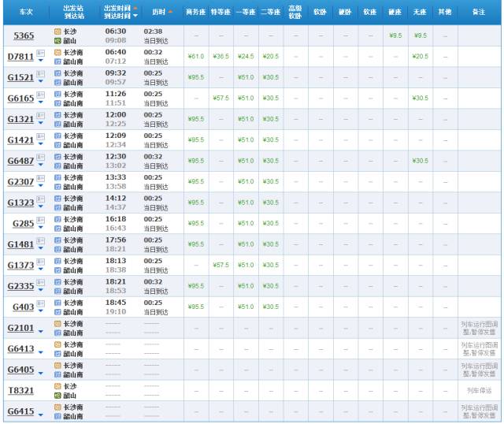Image resolution: width=504 pixels, height=424 pixels.
Task: Click the card icon beside train G1373
Action: (40, 262)
